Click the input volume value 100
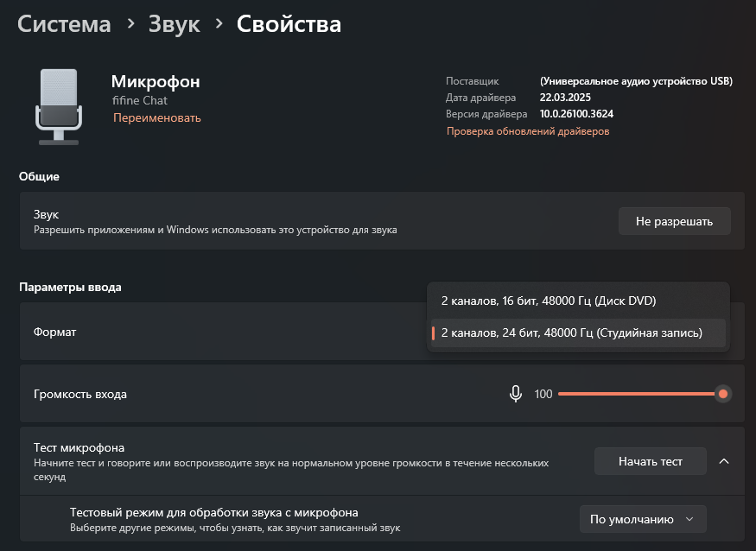The image size is (756, 551). point(543,394)
